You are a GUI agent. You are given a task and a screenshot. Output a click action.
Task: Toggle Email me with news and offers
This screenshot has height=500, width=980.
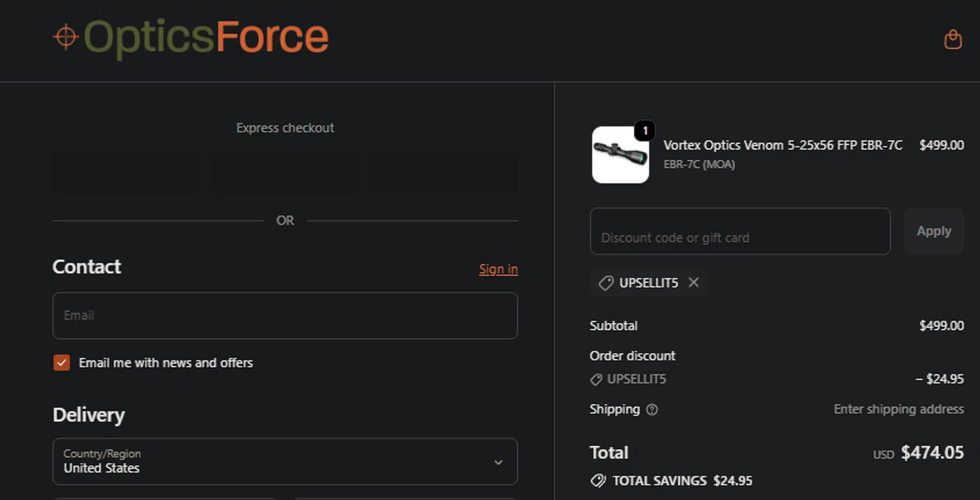pos(61,363)
